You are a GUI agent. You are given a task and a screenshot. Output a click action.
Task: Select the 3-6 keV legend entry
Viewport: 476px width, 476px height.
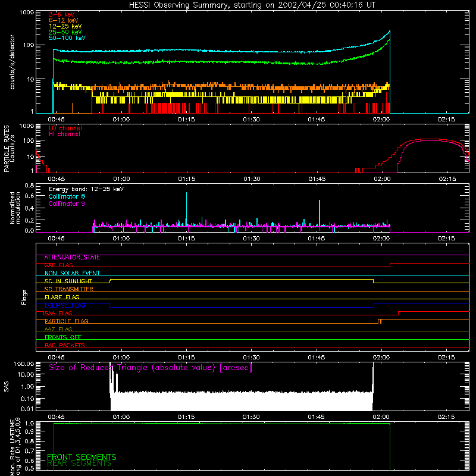coord(61,14)
